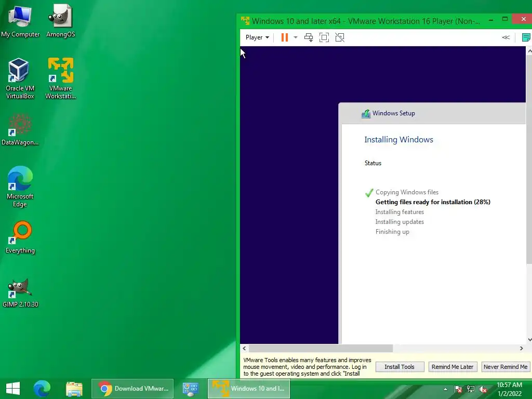Click Getting files ready for installation (28%)
The image size is (532, 399).
tap(433, 202)
